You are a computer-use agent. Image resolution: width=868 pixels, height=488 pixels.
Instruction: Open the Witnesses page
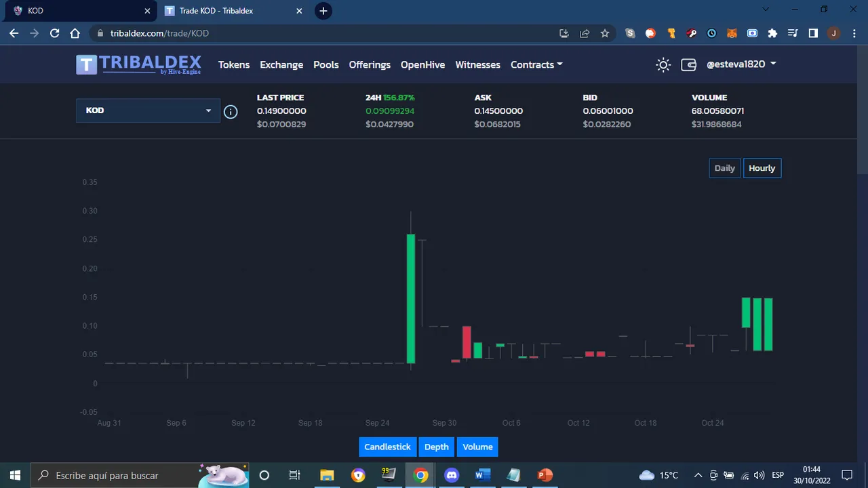click(477, 64)
